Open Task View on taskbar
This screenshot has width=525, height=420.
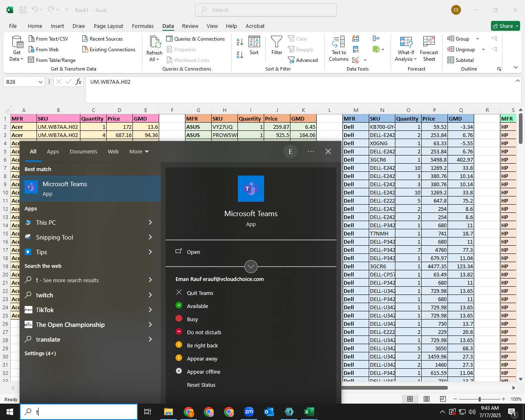(x=148, y=412)
